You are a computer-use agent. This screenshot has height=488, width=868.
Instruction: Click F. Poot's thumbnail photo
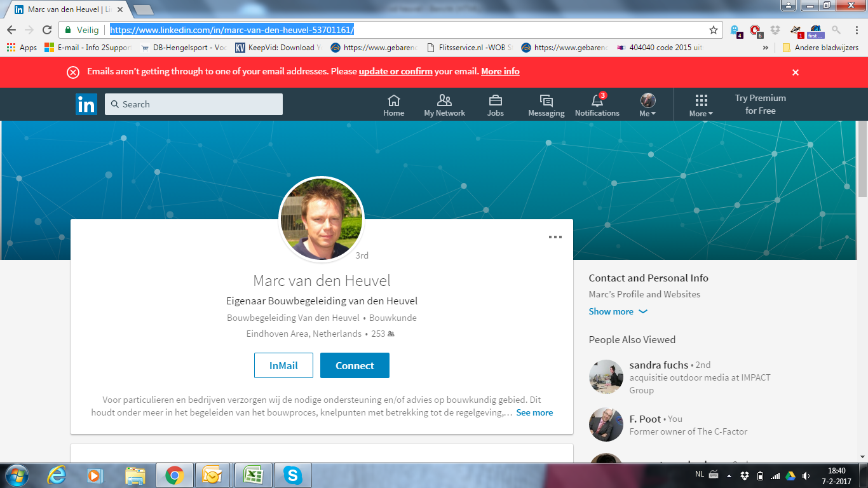point(606,424)
